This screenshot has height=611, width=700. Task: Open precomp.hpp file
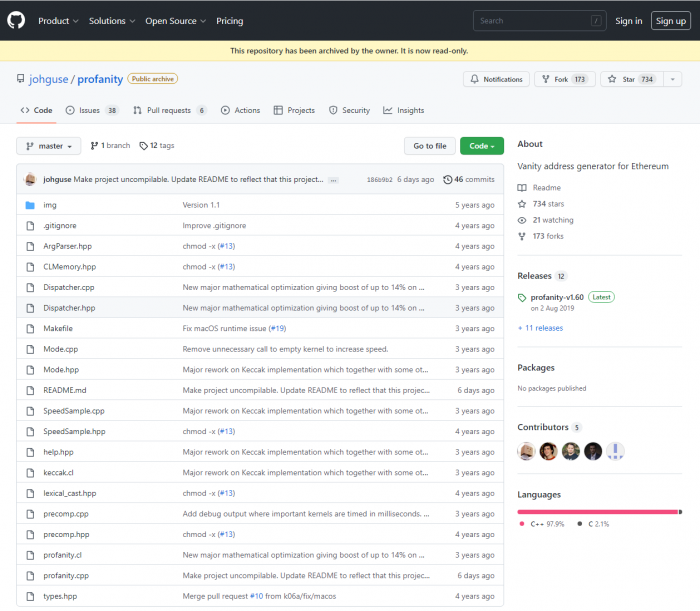[66, 534]
